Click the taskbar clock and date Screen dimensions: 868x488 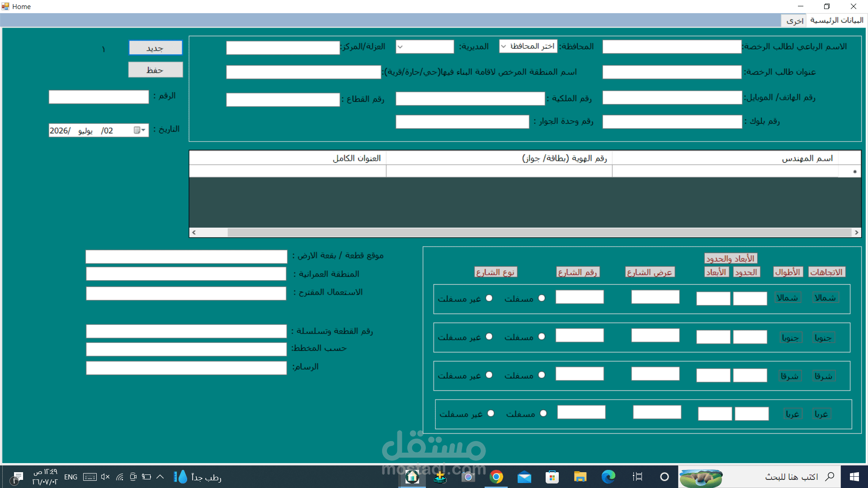coord(45,477)
